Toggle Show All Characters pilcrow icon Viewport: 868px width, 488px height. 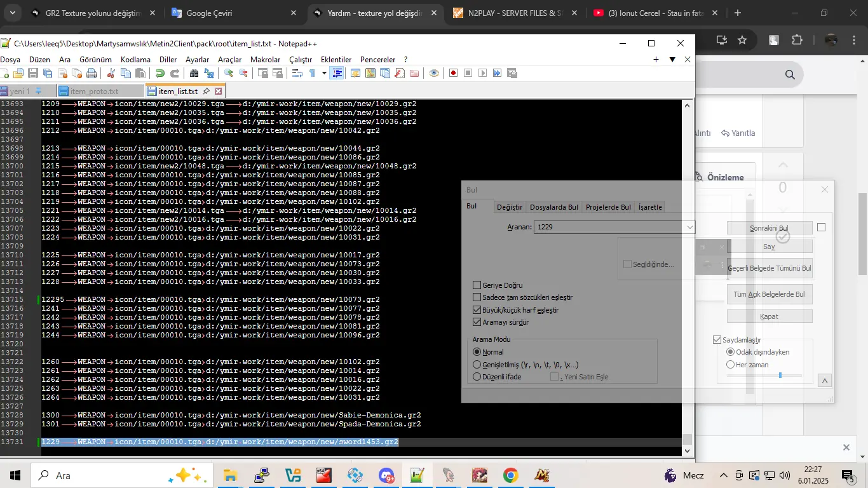pyautogui.click(x=312, y=73)
